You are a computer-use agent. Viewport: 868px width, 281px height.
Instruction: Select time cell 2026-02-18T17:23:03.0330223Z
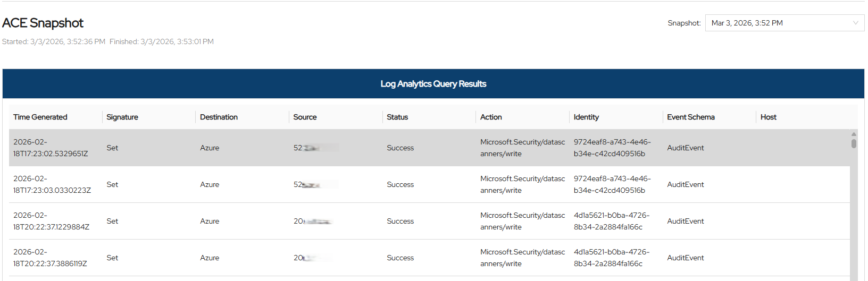52,184
